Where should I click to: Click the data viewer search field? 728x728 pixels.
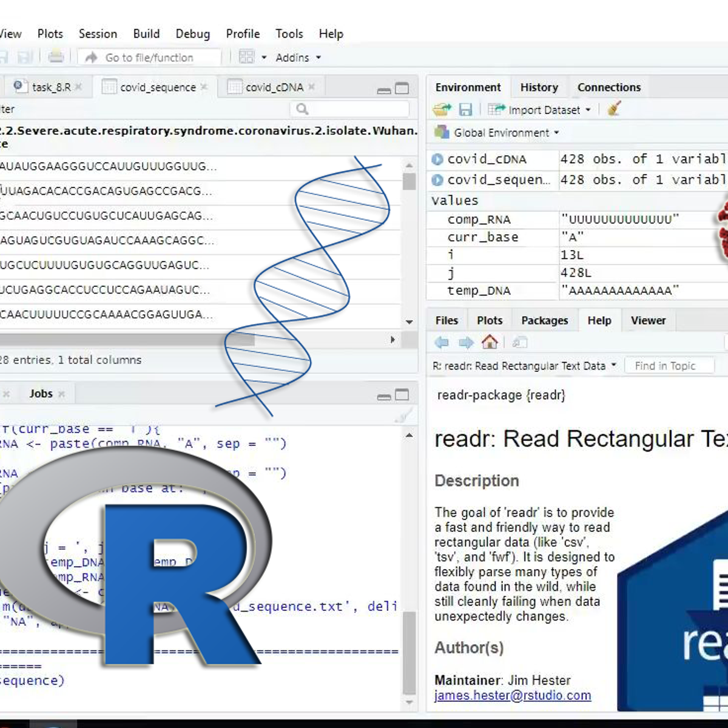349,109
